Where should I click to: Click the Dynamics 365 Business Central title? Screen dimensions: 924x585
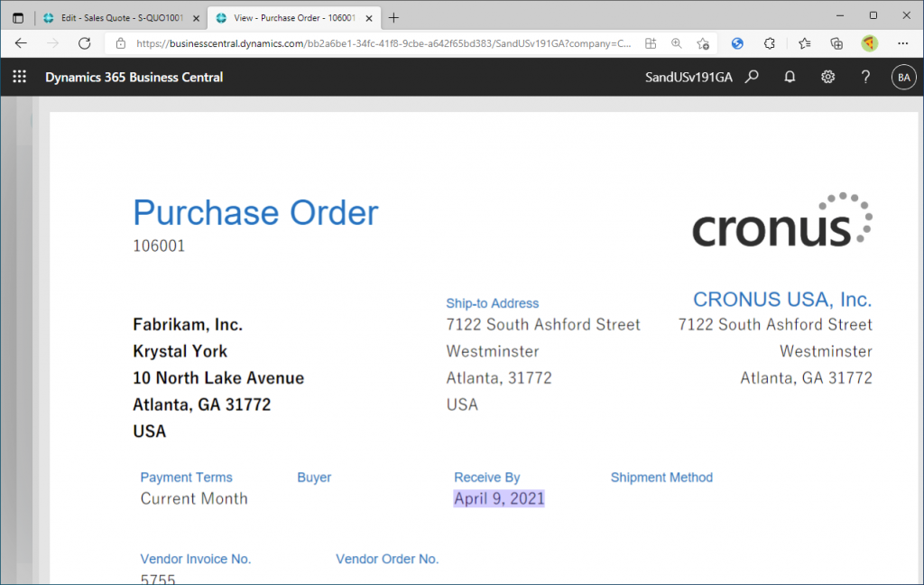[134, 78]
